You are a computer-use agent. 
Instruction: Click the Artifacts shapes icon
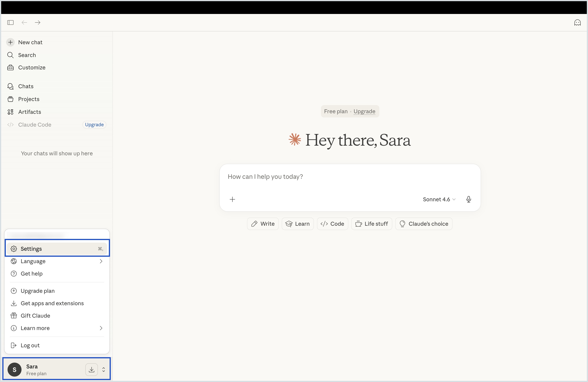point(10,112)
